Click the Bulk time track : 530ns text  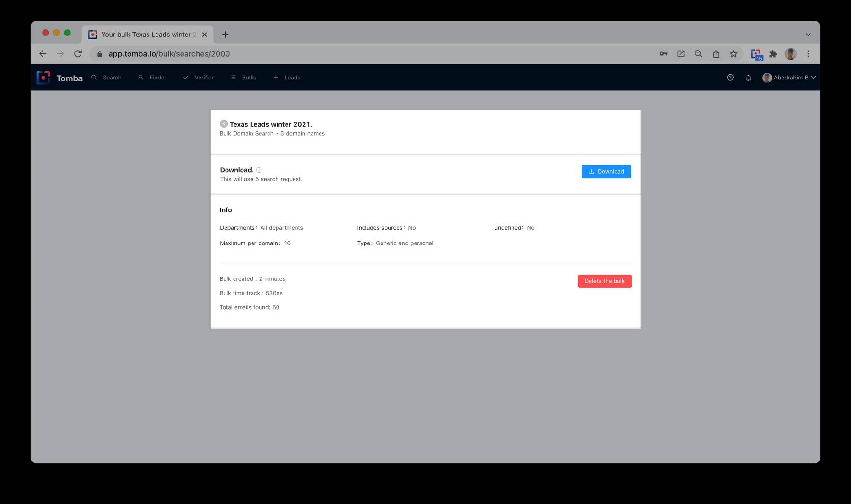pos(251,293)
